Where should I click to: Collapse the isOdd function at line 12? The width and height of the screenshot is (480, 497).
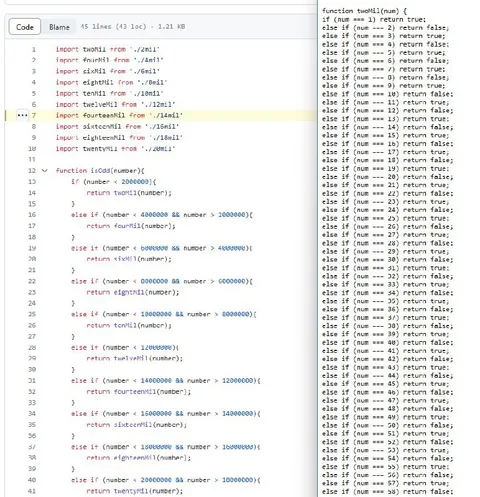(x=44, y=171)
